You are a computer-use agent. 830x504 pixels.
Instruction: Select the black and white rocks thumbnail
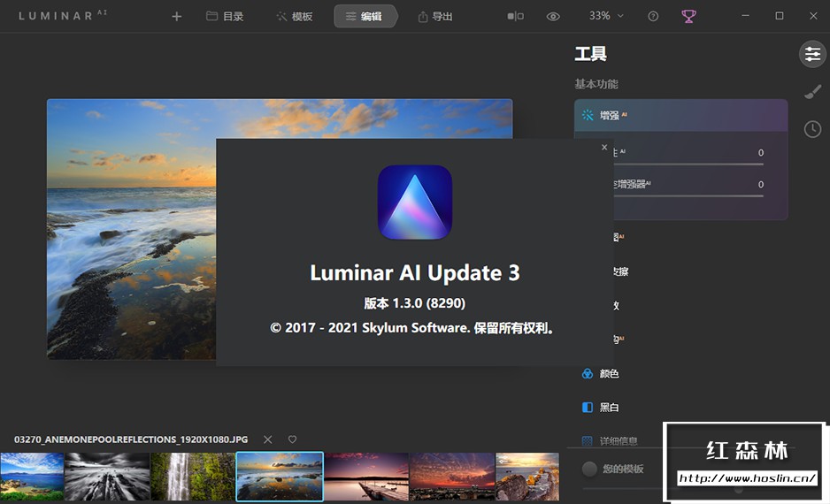pyautogui.click(x=107, y=476)
